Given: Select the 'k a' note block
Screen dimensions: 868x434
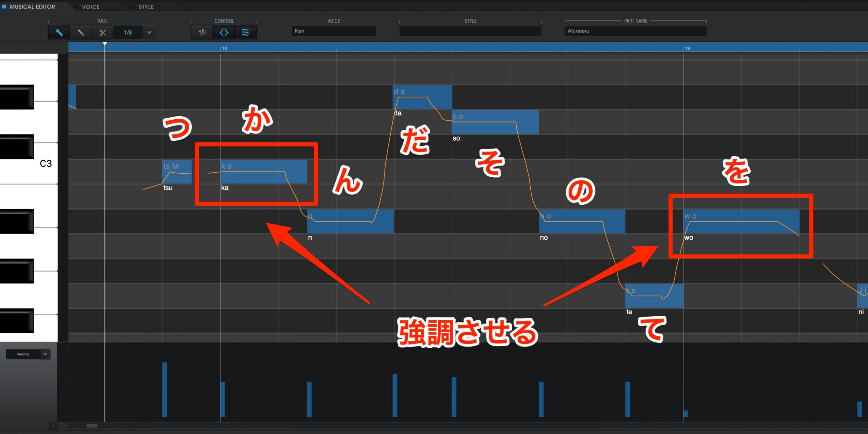Looking at the screenshot, I should [x=263, y=172].
